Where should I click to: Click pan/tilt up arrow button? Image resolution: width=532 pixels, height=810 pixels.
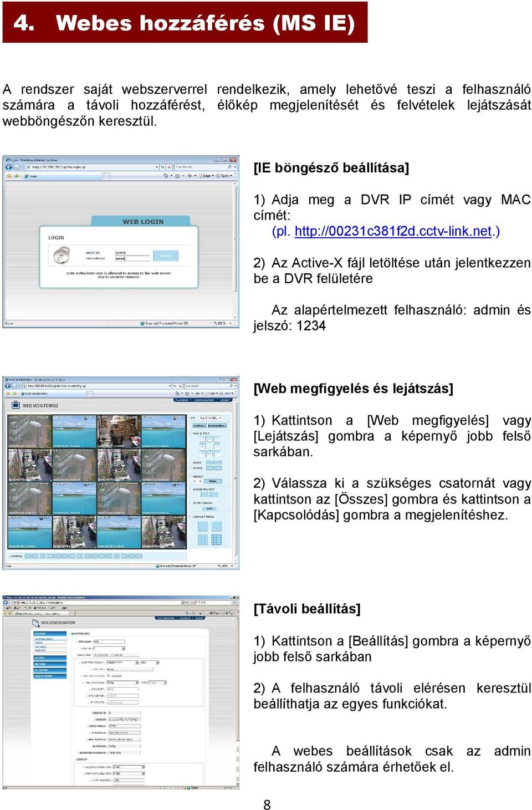pyautogui.click(x=209, y=439)
